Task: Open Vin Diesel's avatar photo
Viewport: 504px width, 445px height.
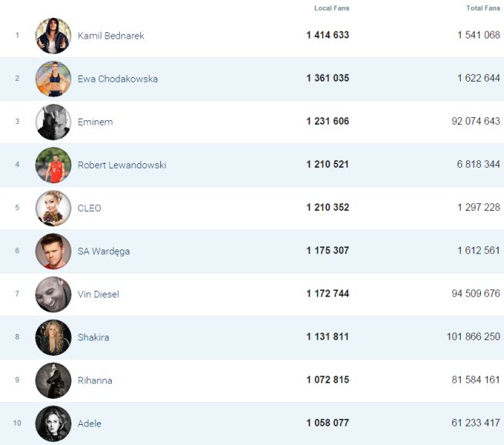Action: coord(53,294)
